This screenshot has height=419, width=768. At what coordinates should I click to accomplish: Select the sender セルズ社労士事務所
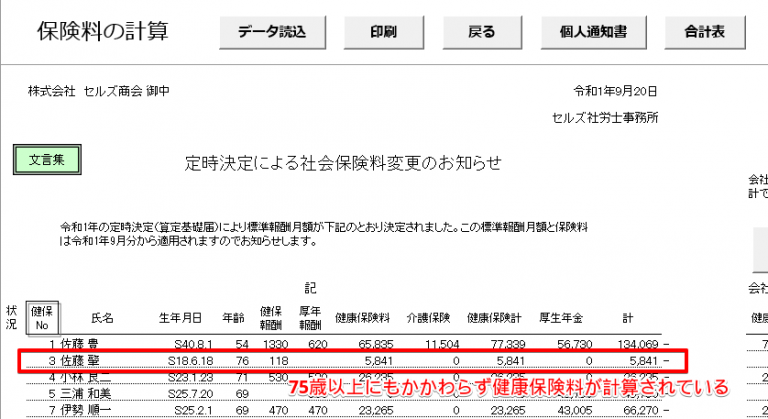[605, 118]
